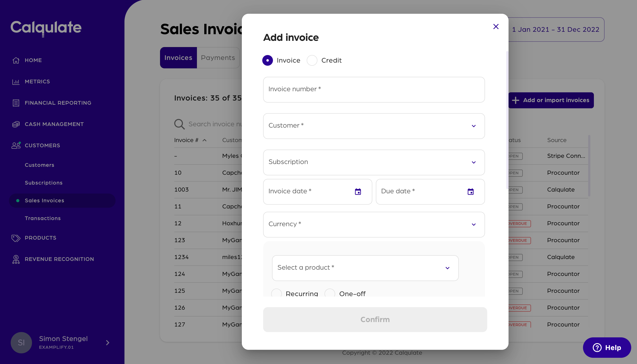The height and width of the screenshot is (364, 637).
Task: Open the Due date calendar picker
Action: click(470, 192)
